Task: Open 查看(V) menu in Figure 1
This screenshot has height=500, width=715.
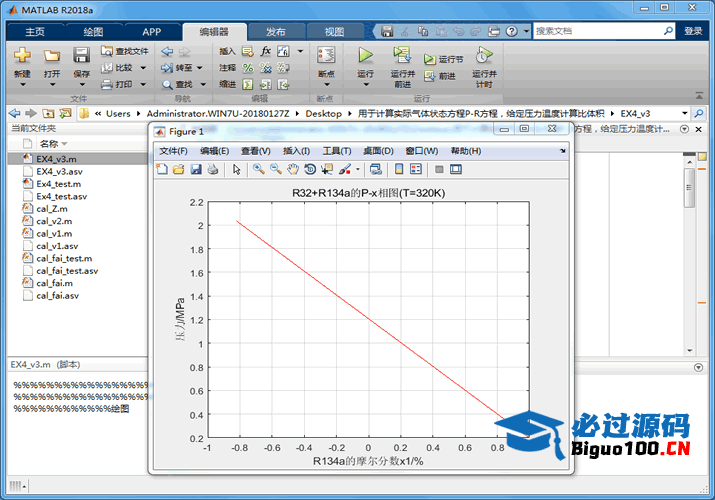Action: point(256,151)
